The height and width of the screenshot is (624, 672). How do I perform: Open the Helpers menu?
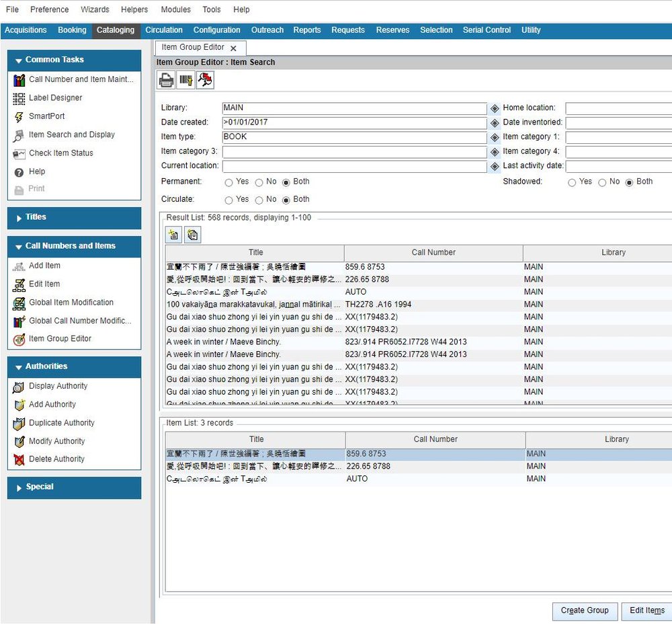(x=134, y=9)
